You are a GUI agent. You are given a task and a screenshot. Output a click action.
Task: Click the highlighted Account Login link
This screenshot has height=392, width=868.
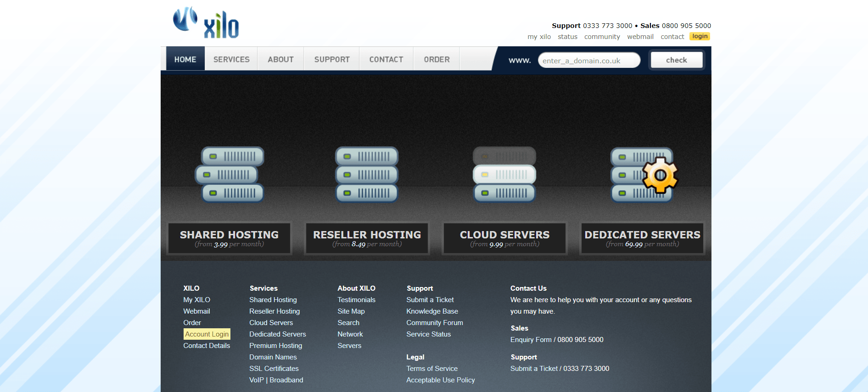207,334
